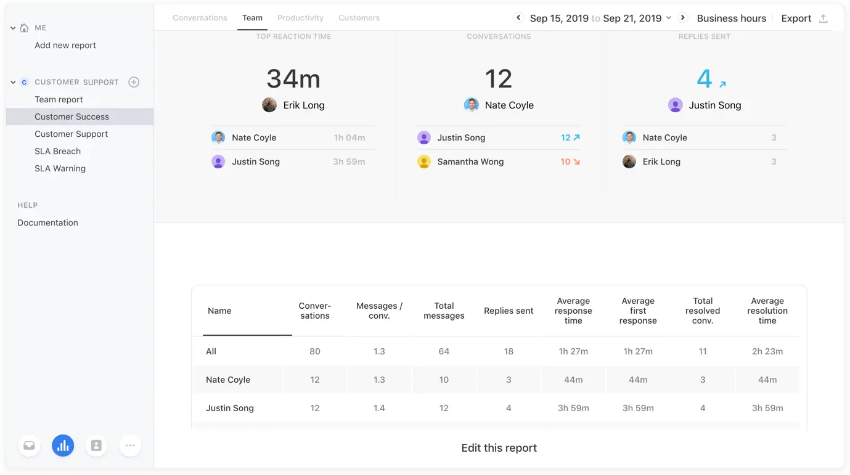
Task: Click Erik Long's avatar in top reaction time
Action: click(x=269, y=105)
